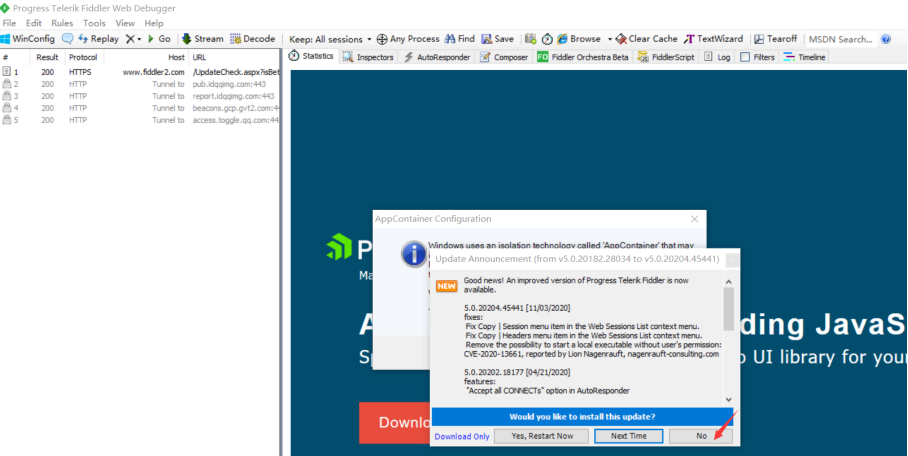Select beacons.gcp.gvt2.com session row
The width and height of the screenshot is (908, 456).
tap(140, 108)
